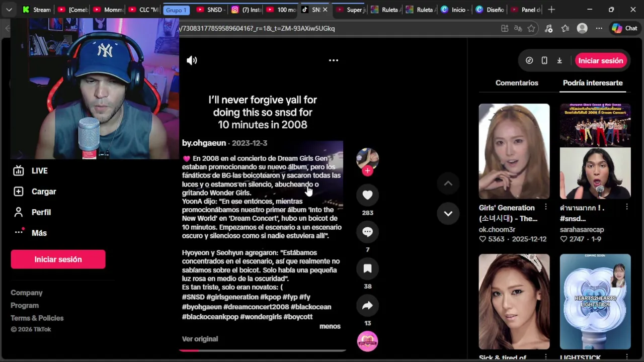Open the sarahasarecap video thumbnail
The image size is (644, 362).
coord(595,151)
